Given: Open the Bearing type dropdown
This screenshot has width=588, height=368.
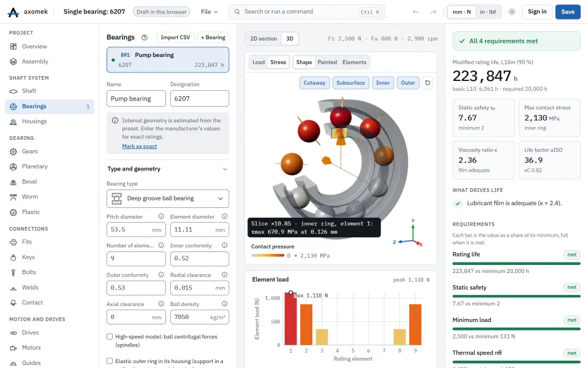Looking at the screenshot, I should click(x=168, y=199).
